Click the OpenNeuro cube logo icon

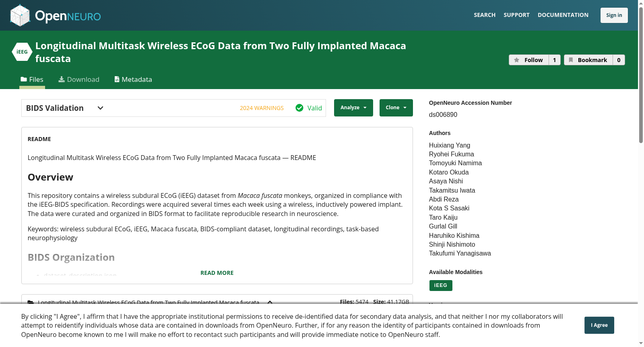pyautogui.click(x=20, y=15)
